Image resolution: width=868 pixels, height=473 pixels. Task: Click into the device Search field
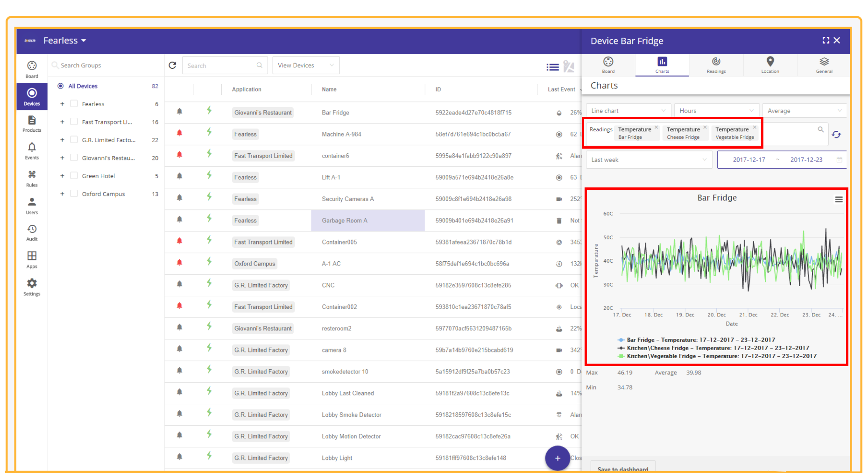(225, 66)
